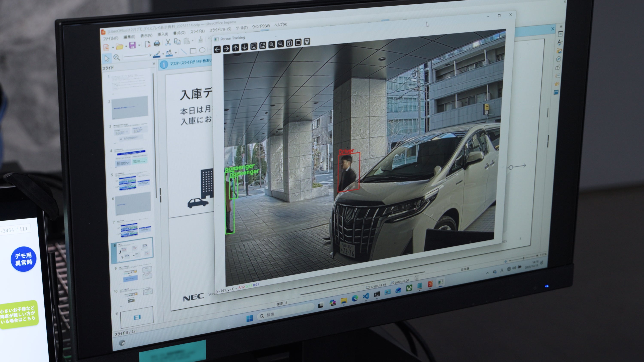Click the left arrow pan button
Screen dimensions: 644x362
217,50
